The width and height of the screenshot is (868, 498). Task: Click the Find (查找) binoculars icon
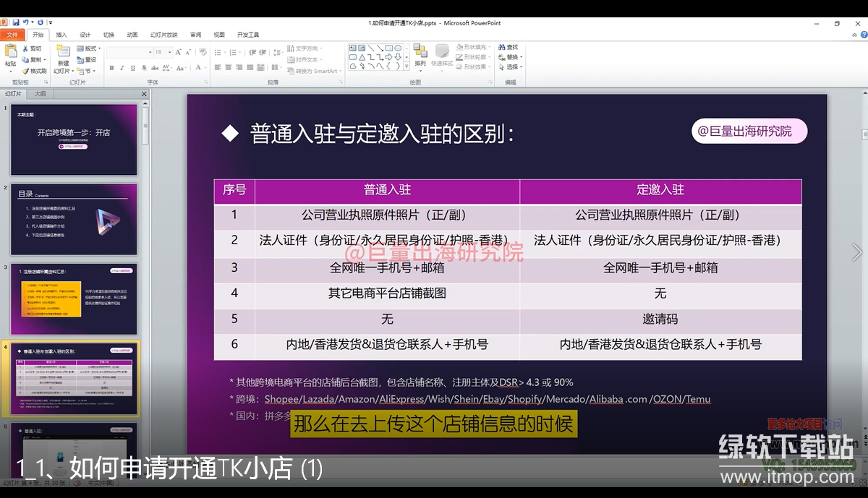point(501,48)
